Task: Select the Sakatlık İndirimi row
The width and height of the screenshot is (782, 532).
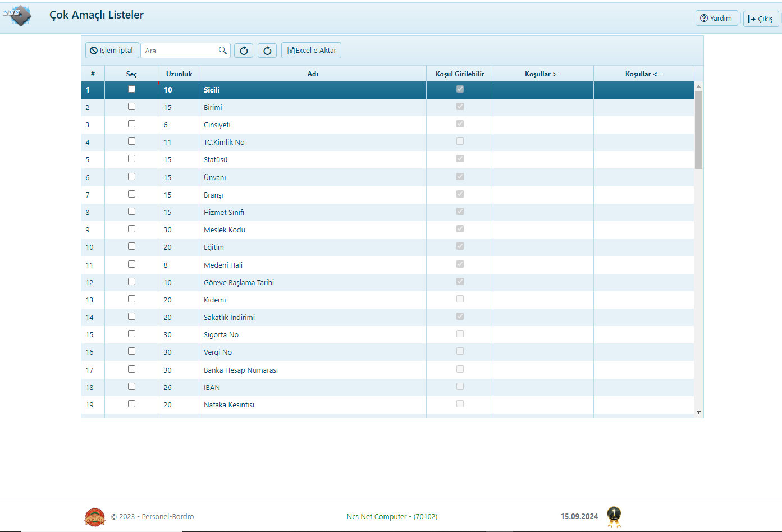Action: (x=387, y=317)
